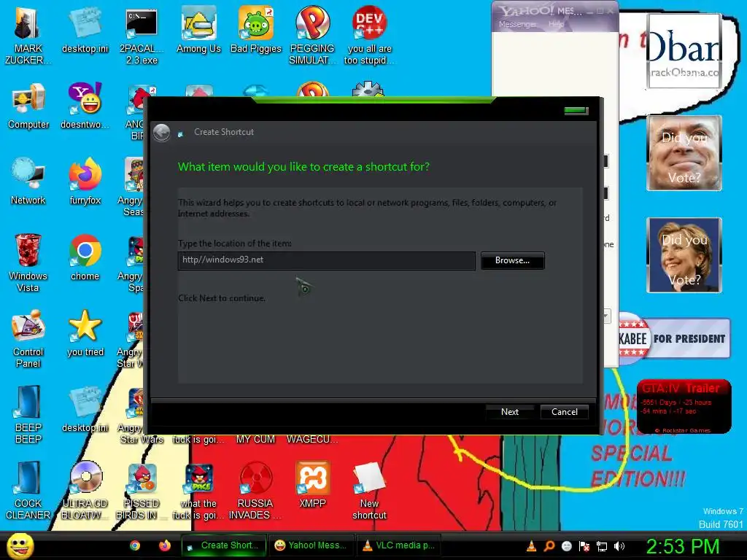Click Back arrow in Create Shortcut wizard
This screenshot has height=560, width=747.
[x=161, y=133]
